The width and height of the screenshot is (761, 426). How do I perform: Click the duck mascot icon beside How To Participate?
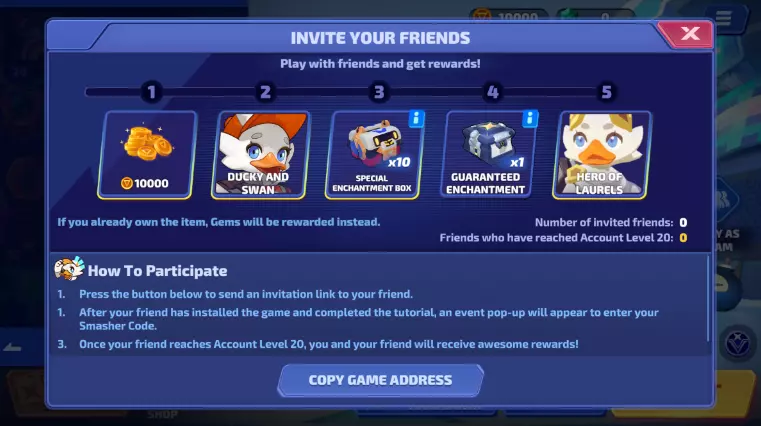[x=69, y=268]
